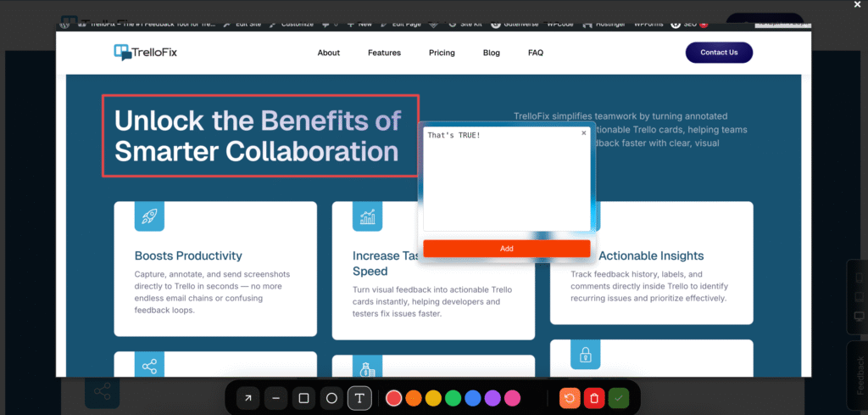Click SEO in the admin bar
Screen dimensions: 868x415
click(689, 25)
